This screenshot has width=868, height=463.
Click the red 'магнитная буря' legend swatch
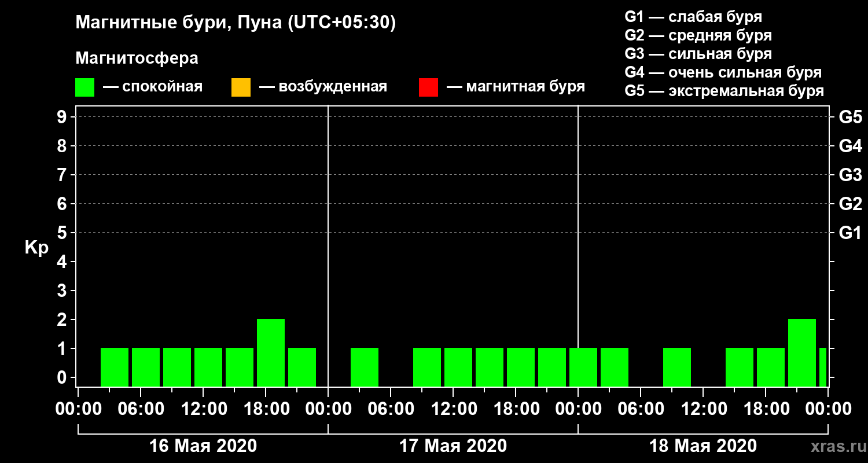pos(428,87)
